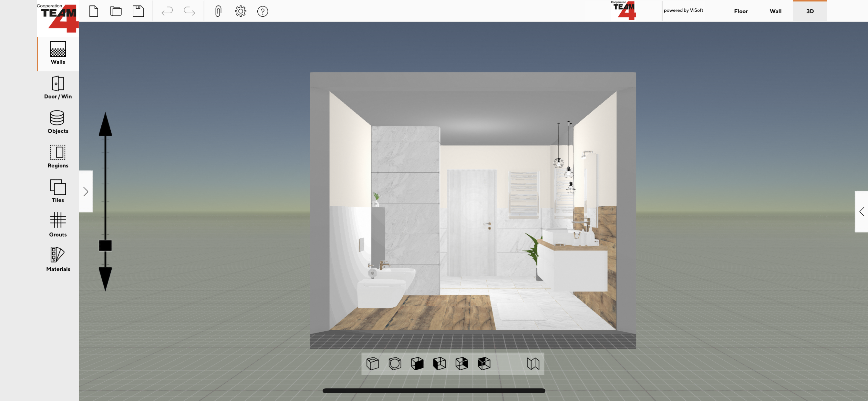Click the Team 4 logo at top left
This screenshot has width=868, height=401.
(x=58, y=17)
